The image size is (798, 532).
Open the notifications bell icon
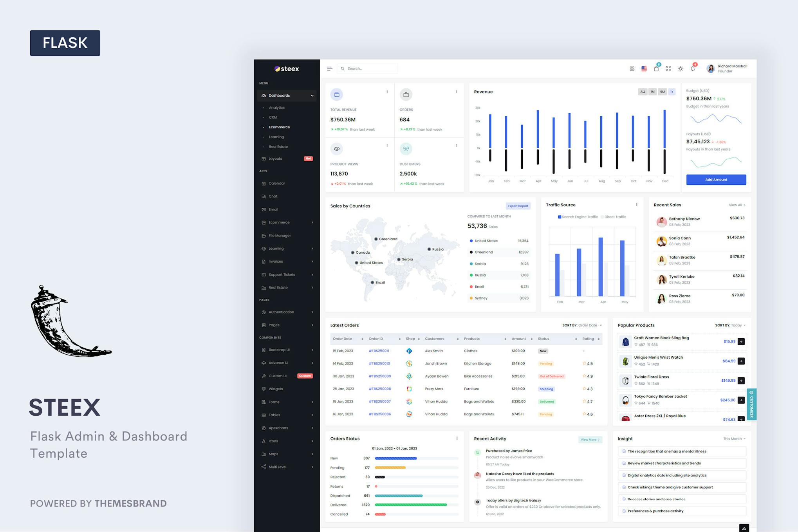[x=693, y=69]
